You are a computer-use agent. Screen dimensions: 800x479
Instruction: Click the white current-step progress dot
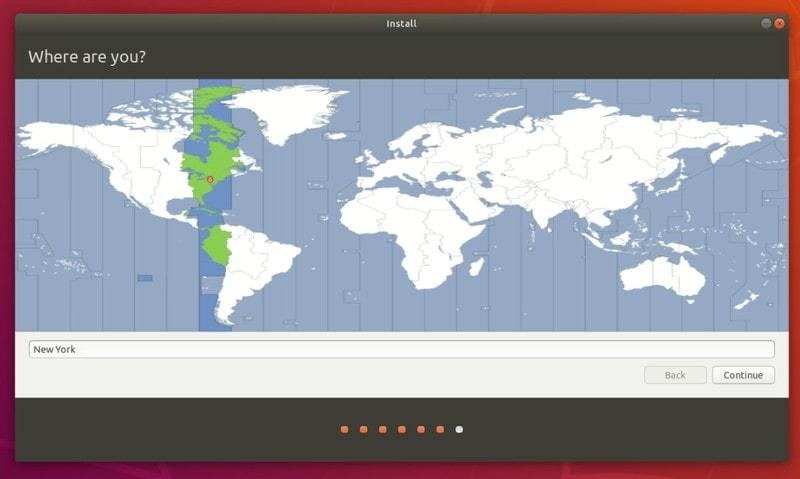pos(459,429)
